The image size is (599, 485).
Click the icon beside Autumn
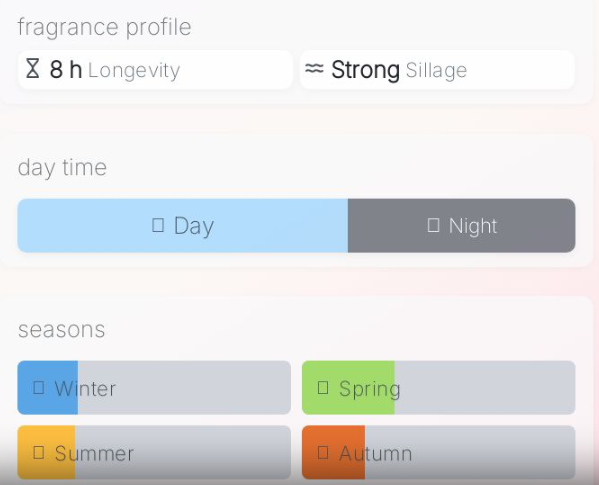click(323, 453)
